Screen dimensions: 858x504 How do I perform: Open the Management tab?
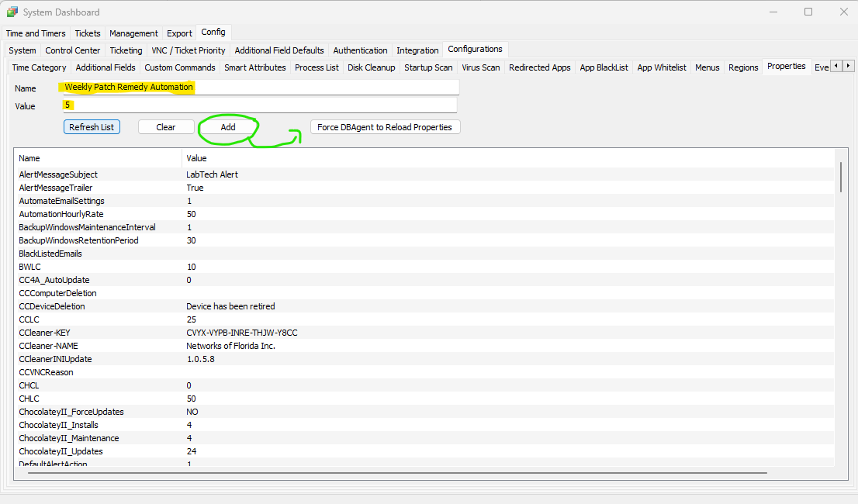click(x=133, y=33)
